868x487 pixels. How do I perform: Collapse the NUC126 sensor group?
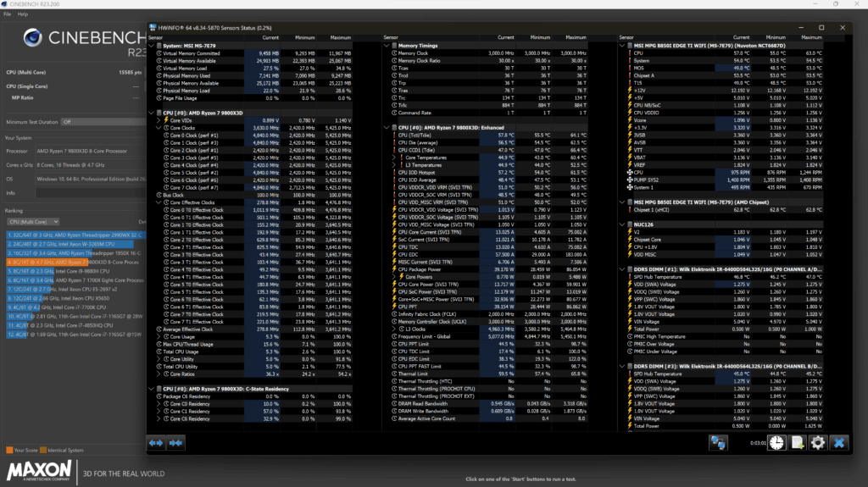pyautogui.click(x=621, y=224)
